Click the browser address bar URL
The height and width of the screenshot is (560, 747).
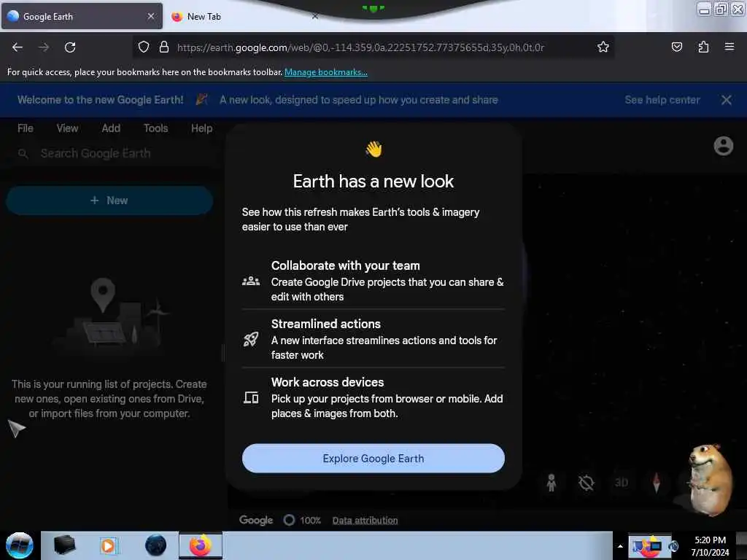tap(360, 47)
